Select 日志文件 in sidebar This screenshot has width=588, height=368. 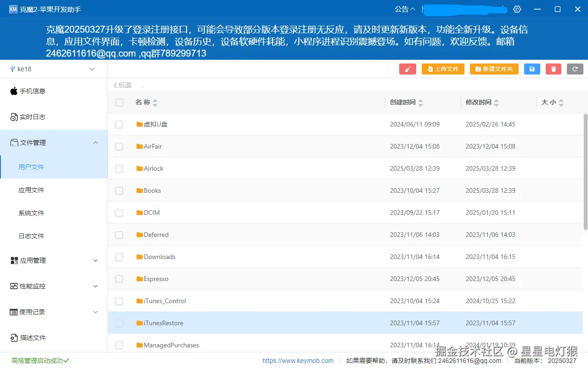point(54,236)
